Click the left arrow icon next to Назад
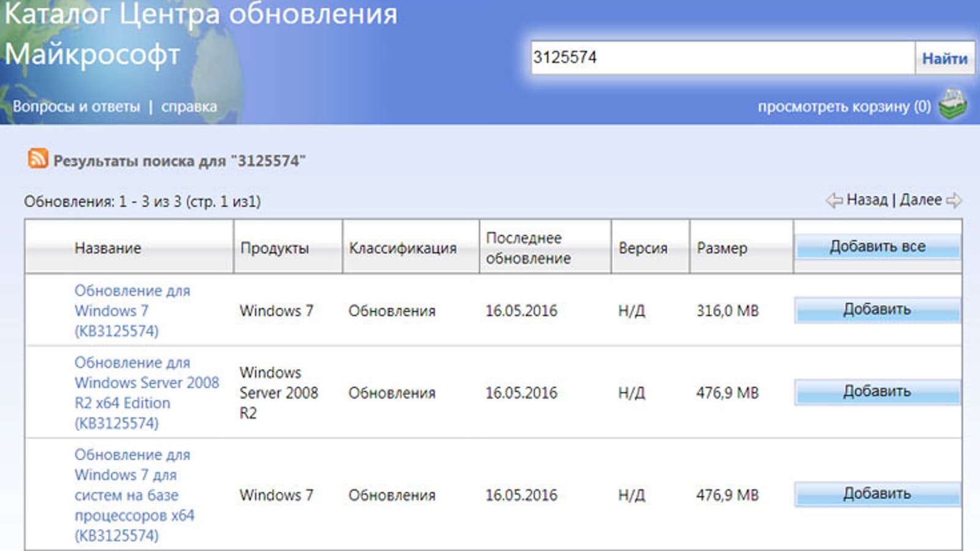Image resolution: width=980 pixels, height=551 pixels. (x=834, y=200)
